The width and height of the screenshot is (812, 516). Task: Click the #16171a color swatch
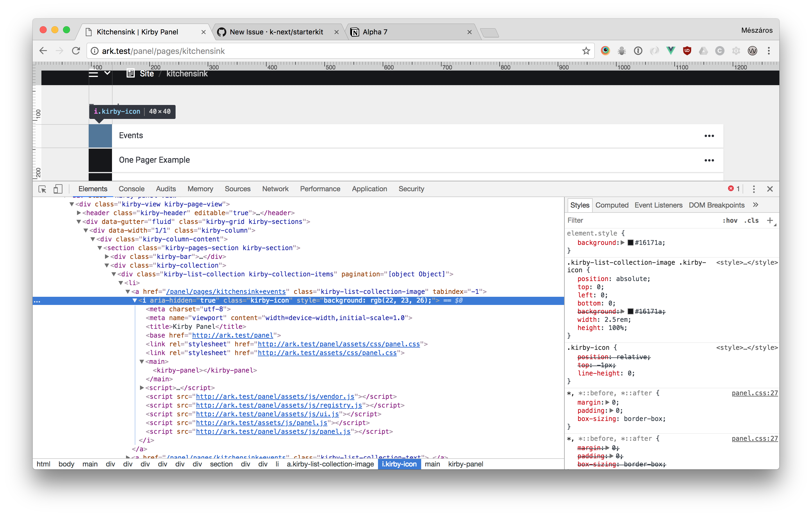630,243
